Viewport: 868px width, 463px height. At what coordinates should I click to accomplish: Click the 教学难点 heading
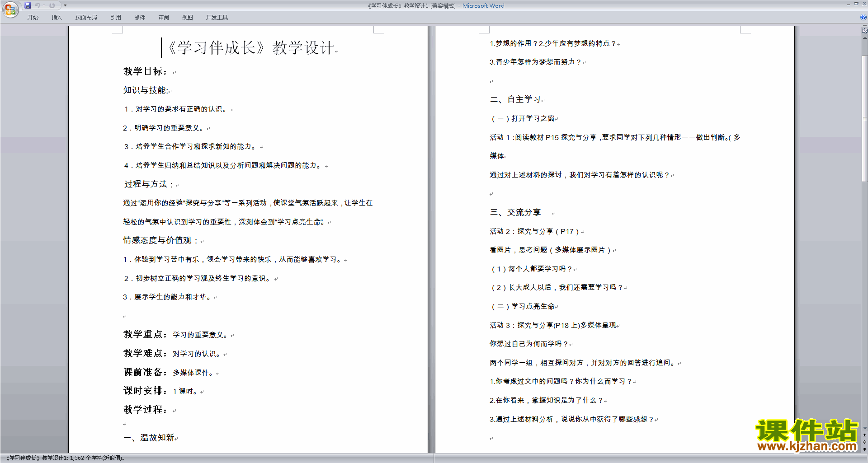click(145, 353)
